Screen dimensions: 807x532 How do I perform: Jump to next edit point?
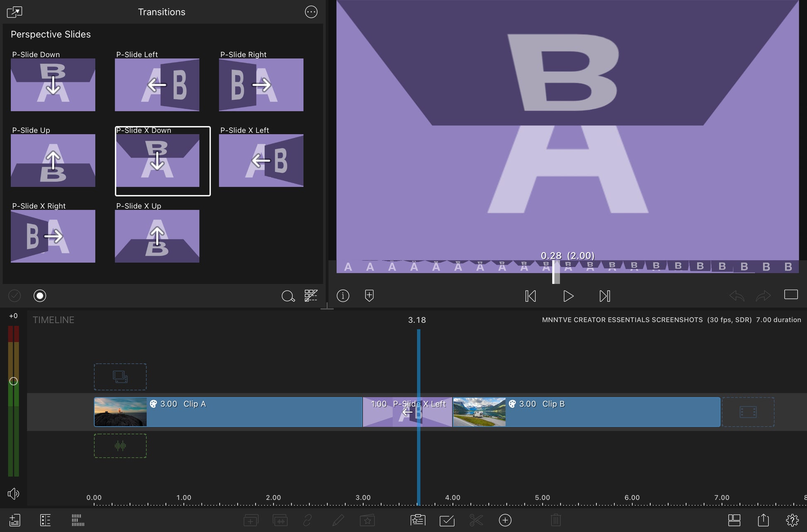click(605, 296)
